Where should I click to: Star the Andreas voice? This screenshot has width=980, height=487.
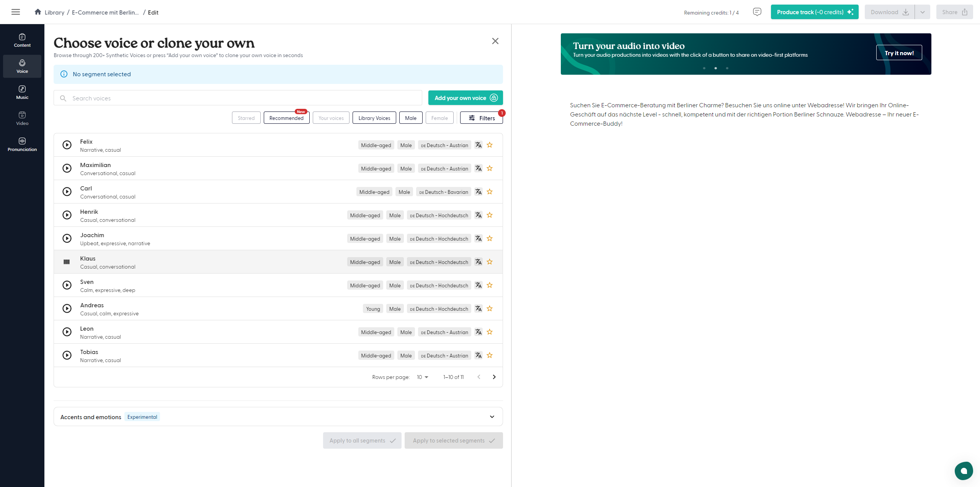(x=490, y=308)
